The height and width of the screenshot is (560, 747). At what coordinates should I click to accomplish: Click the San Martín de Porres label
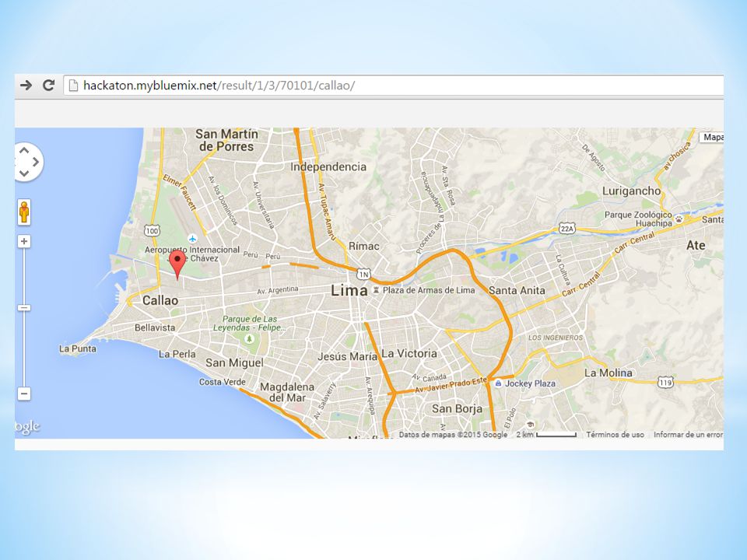click(x=226, y=141)
